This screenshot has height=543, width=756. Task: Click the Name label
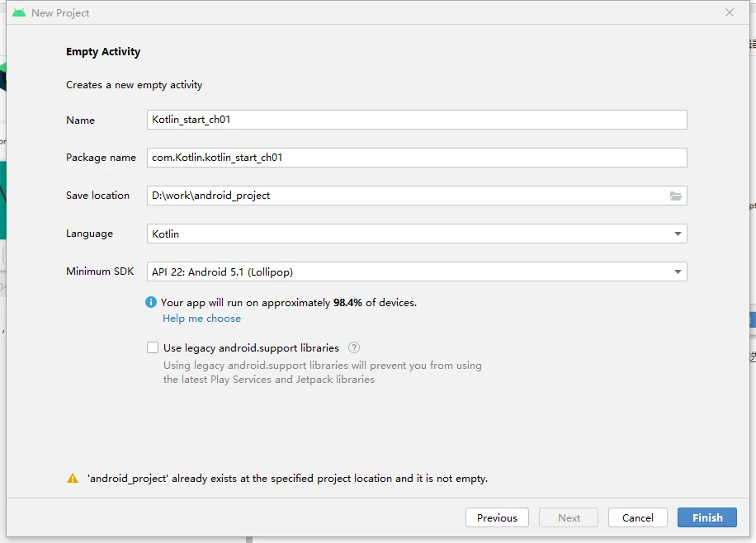click(81, 120)
